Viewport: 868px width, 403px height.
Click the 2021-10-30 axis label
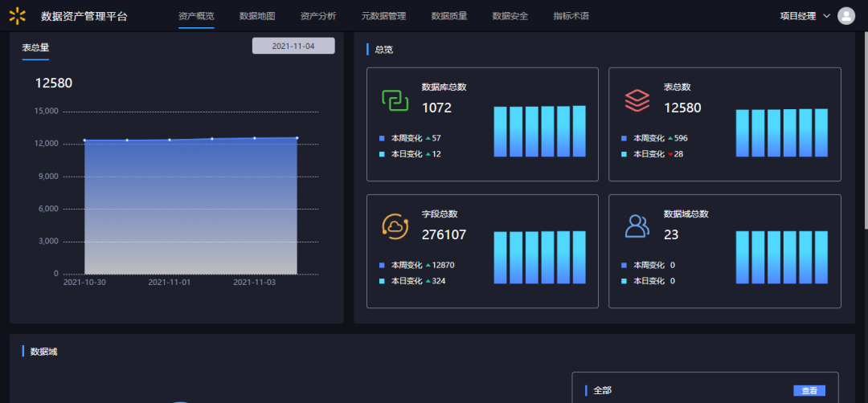pos(84,283)
